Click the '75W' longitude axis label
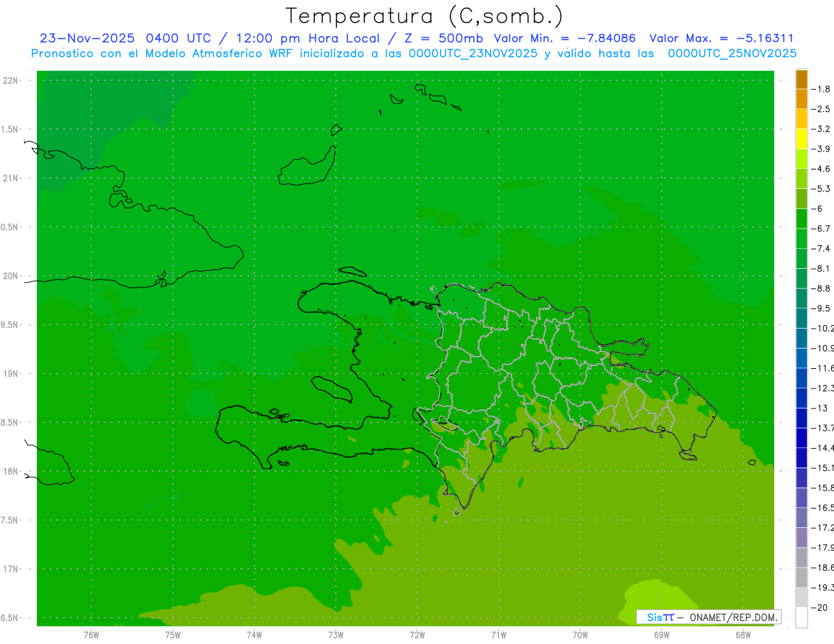Screen dimensions: 834x644 pyautogui.click(x=173, y=635)
